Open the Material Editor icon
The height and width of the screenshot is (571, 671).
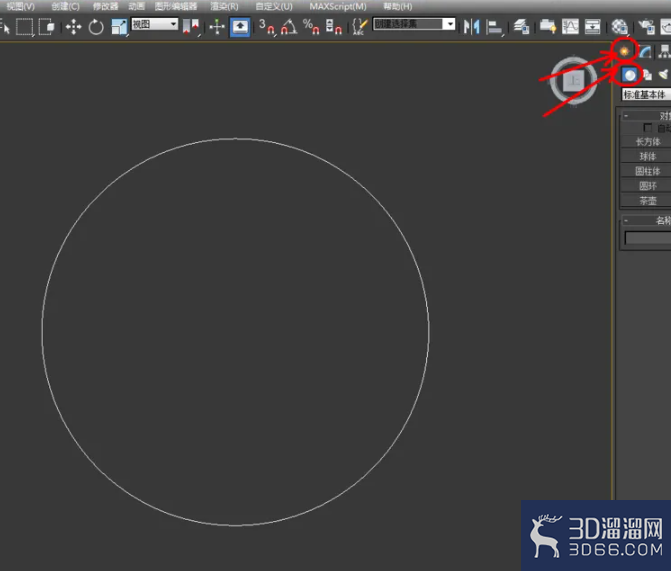tap(619, 27)
